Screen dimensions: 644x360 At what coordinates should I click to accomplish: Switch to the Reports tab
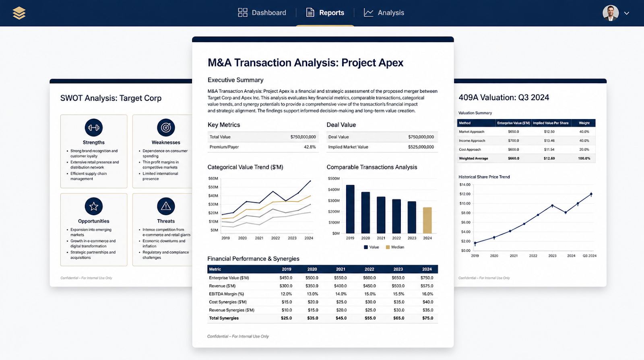point(325,12)
